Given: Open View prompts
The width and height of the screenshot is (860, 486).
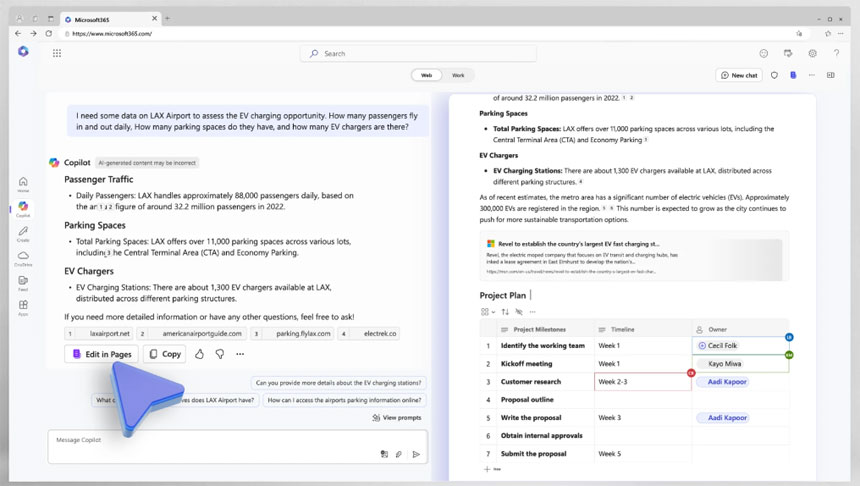Looking at the screenshot, I should (x=397, y=417).
